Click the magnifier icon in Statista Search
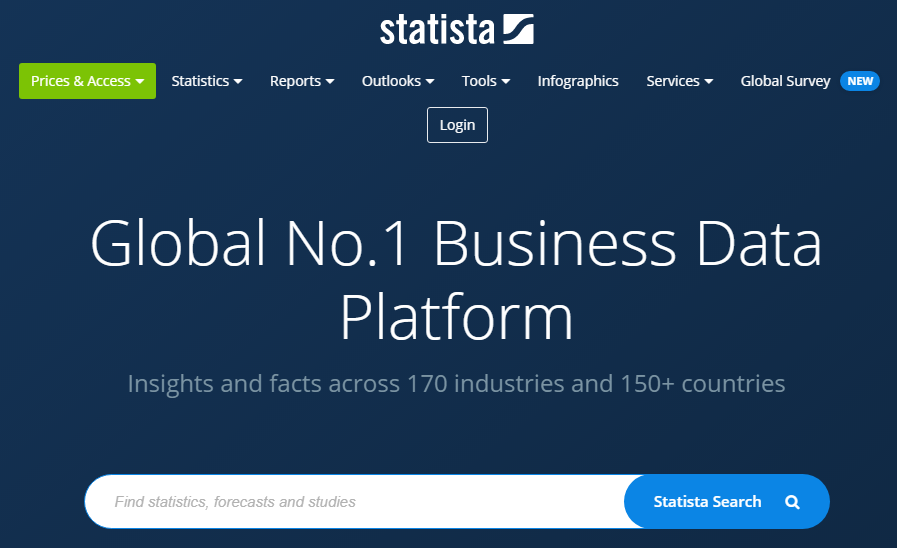The height and width of the screenshot is (548, 897). click(792, 502)
